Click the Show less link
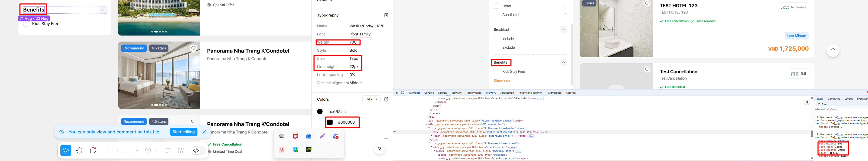 click(x=501, y=81)
